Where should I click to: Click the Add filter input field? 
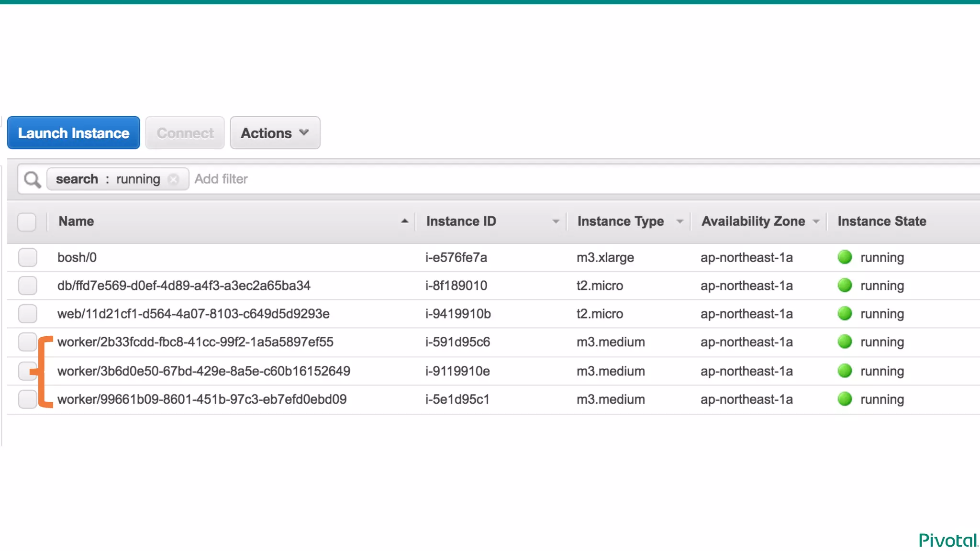pos(221,179)
